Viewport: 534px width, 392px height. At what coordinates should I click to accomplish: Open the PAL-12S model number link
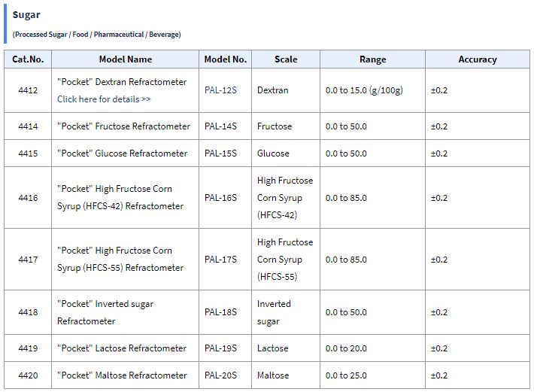tap(220, 90)
